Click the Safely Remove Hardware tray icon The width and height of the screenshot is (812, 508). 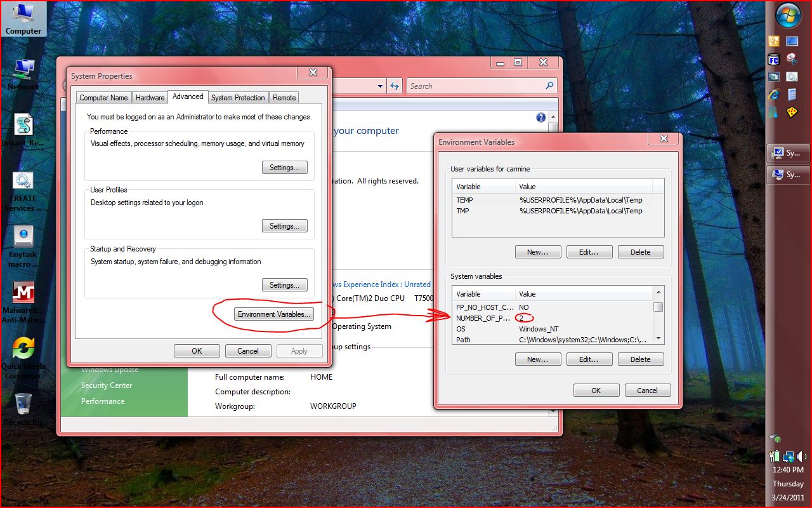(x=775, y=438)
